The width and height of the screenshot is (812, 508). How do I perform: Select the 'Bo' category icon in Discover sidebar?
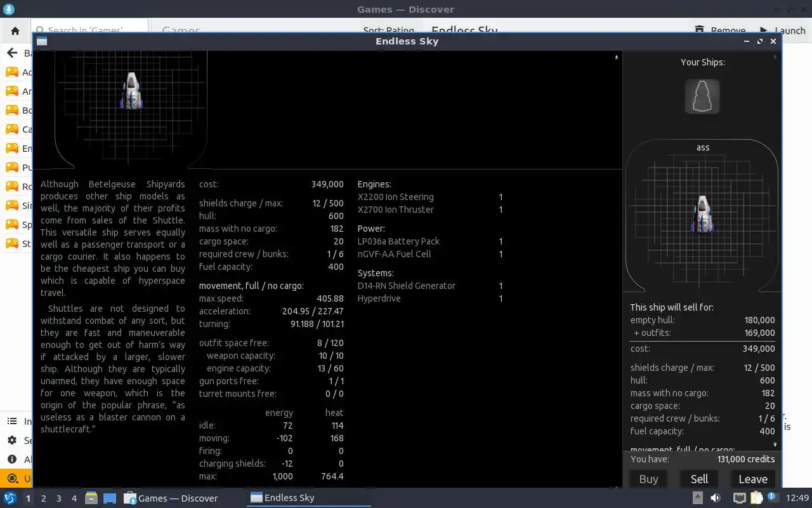click(x=12, y=110)
